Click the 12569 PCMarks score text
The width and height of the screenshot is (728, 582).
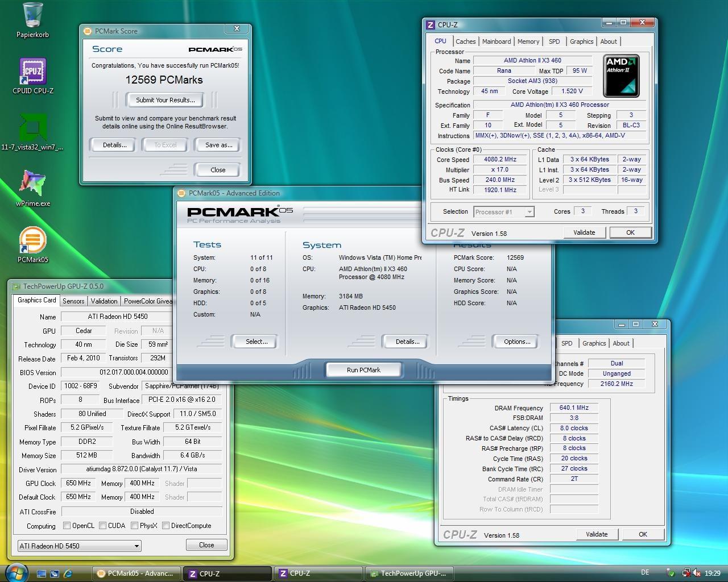(164, 80)
